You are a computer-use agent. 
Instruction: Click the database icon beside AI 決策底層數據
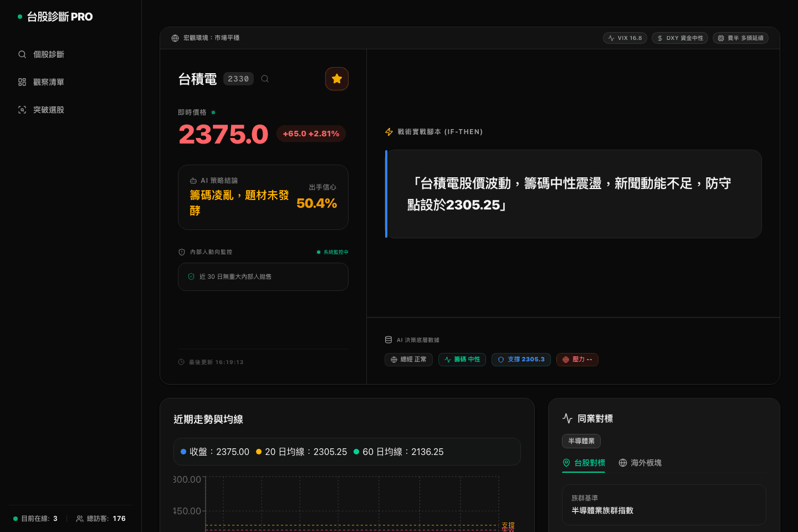pos(388,340)
